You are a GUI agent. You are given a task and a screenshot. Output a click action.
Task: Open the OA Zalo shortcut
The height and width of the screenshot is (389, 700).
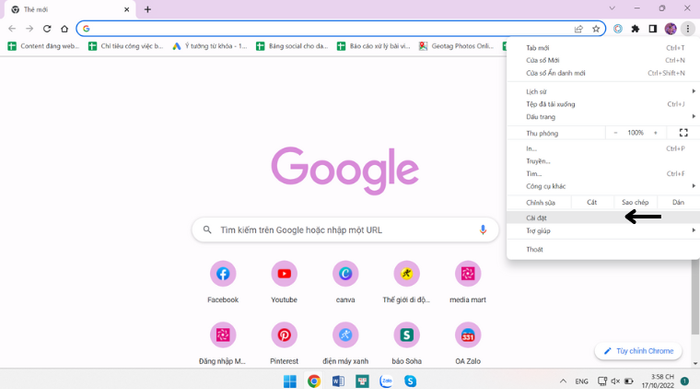[x=467, y=343]
